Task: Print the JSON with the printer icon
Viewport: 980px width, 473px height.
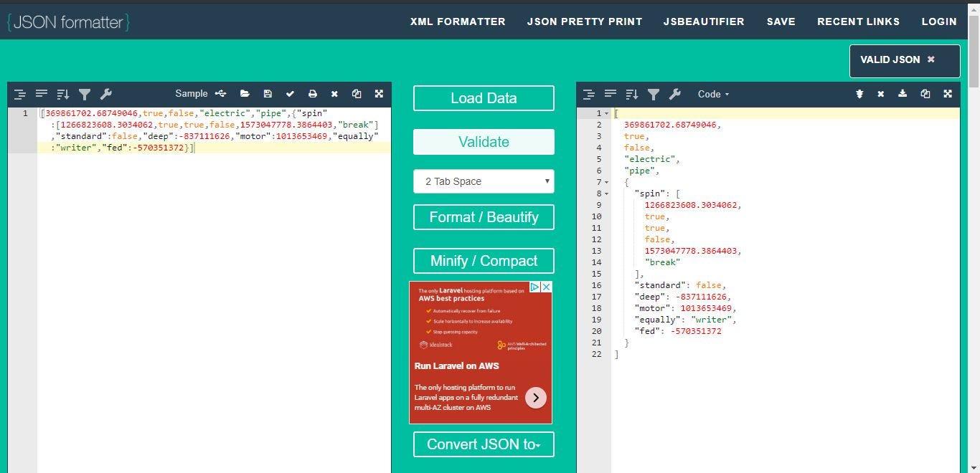Action: point(312,93)
